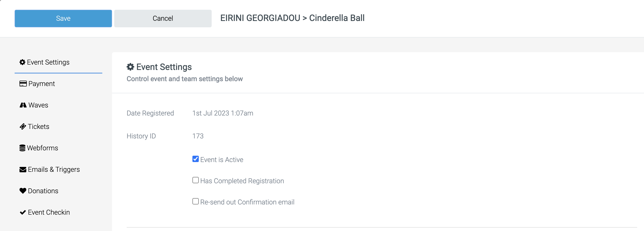The image size is (644, 231).
Task: Click the Cinderella Ball breadcrumb title
Action: click(x=337, y=18)
